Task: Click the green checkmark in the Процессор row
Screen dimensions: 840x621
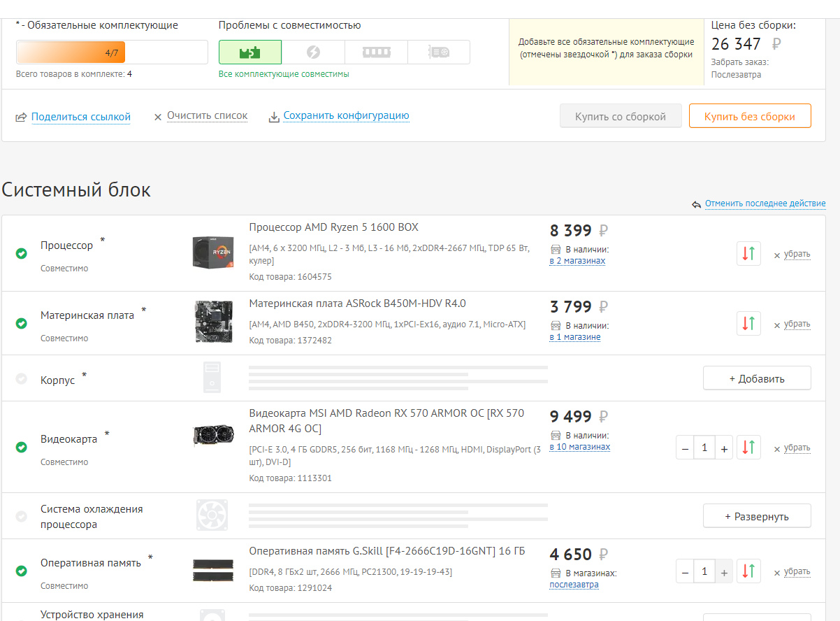Action: coord(22,253)
